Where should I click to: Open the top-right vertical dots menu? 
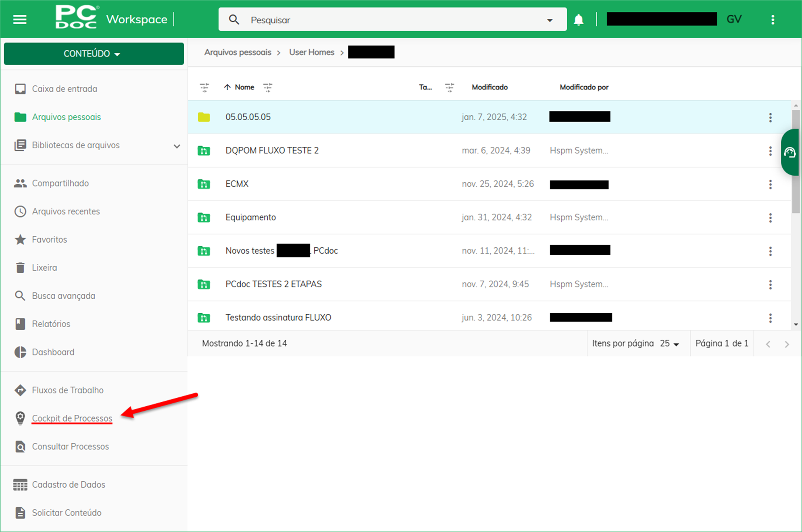tap(773, 20)
